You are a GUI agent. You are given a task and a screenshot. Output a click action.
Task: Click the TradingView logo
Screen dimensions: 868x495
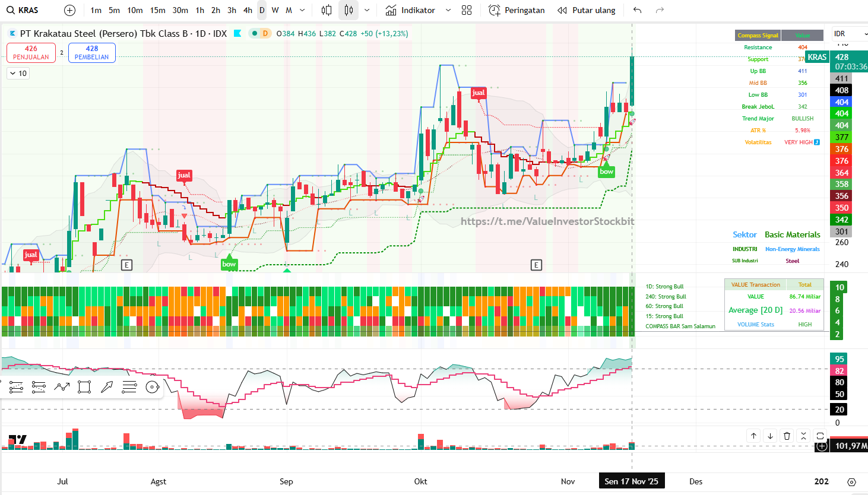pyautogui.click(x=17, y=440)
